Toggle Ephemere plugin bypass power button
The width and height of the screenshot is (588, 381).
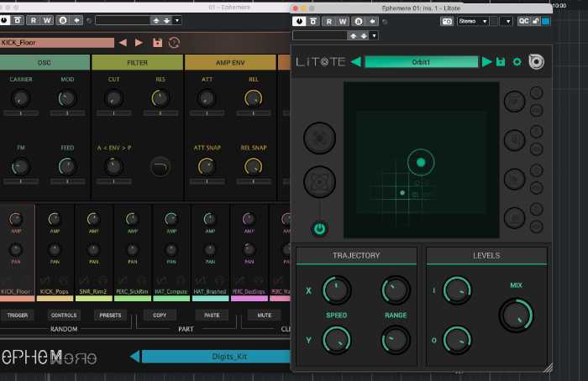(x=4, y=20)
